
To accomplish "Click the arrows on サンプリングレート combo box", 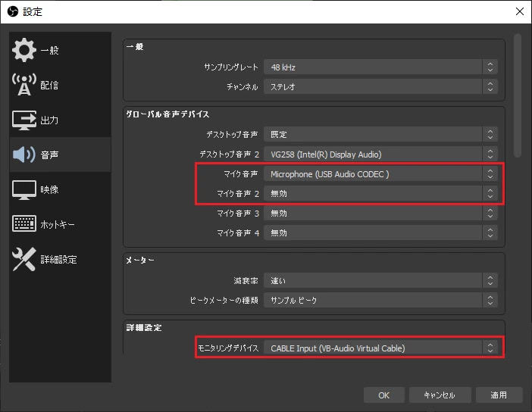I will coord(490,67).
